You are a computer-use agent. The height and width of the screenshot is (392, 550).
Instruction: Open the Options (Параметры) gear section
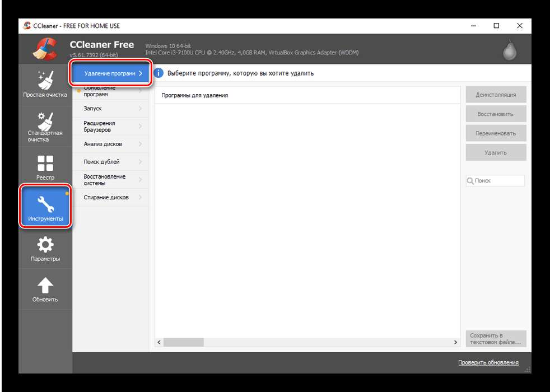point(45,249)
